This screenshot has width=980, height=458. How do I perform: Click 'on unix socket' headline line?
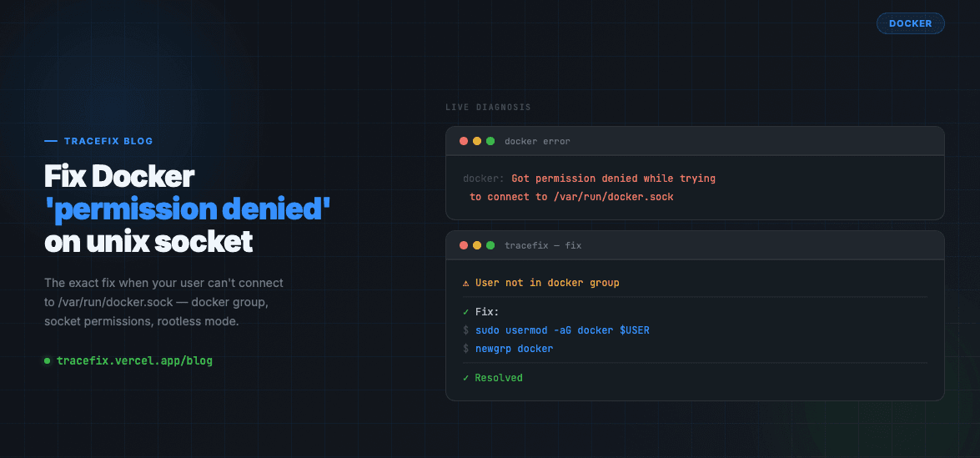click(x=148, y=243)
